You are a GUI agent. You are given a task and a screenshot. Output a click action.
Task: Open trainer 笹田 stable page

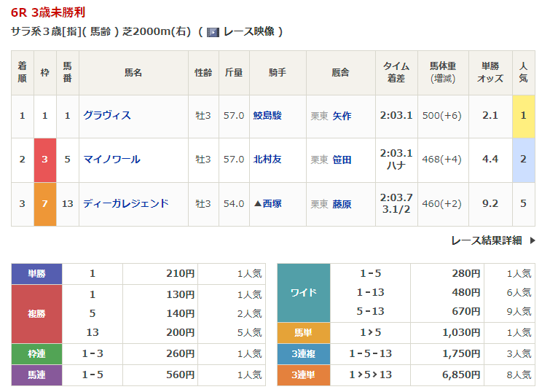tap(342, 160)
